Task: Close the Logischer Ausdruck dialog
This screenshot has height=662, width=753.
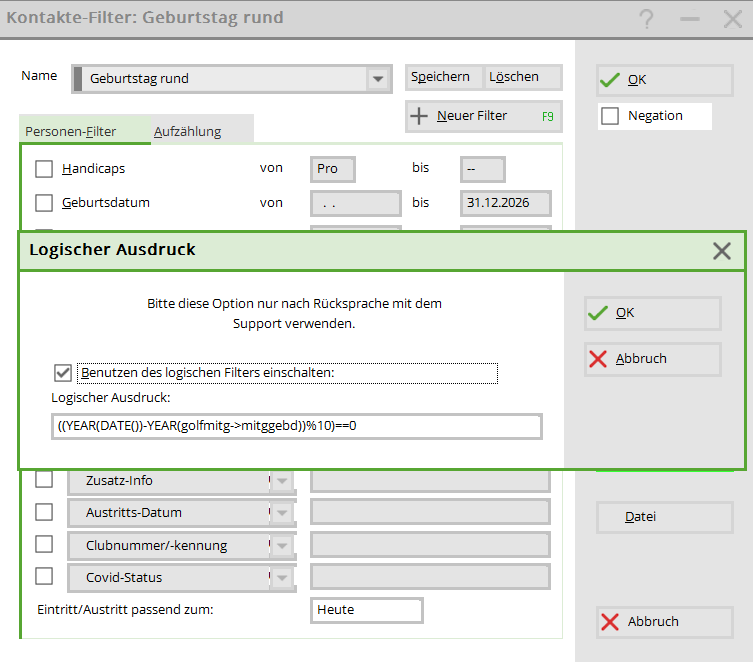Action: (x=722, y=251)
